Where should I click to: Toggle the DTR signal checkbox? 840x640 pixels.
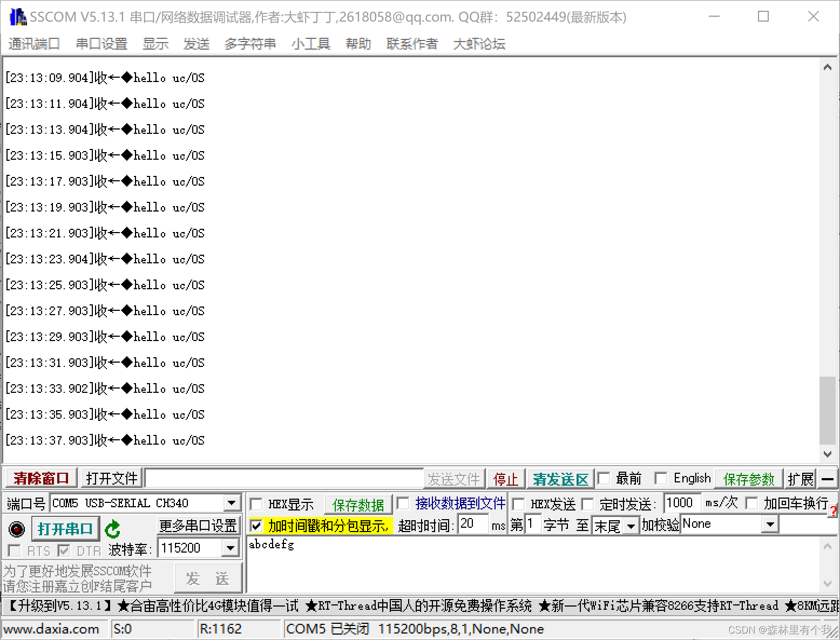(64, 550)
